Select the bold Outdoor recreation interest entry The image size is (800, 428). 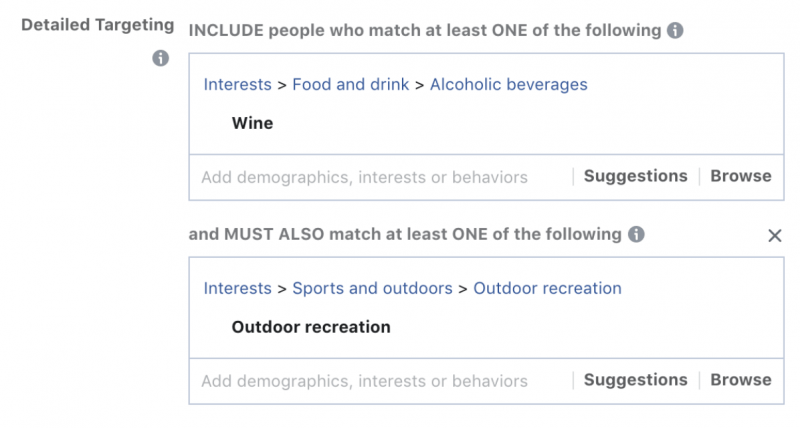tap(311, 327)
